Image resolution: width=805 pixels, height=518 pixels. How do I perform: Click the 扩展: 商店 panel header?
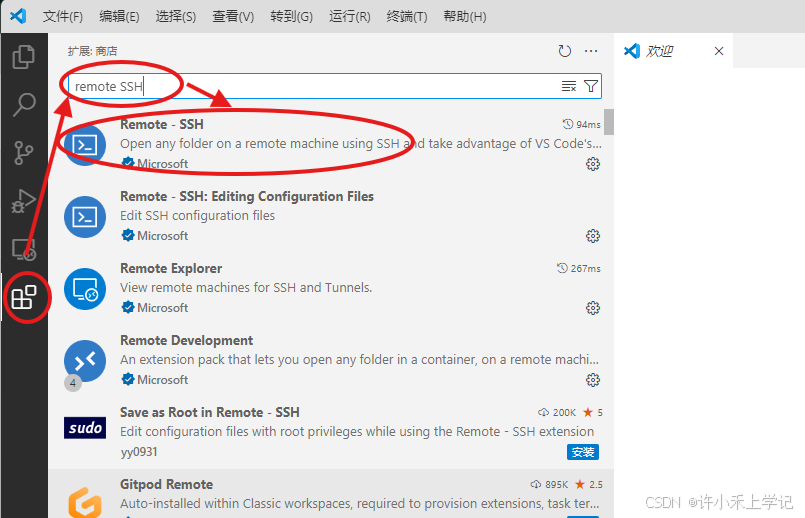(x=92, y=51)
